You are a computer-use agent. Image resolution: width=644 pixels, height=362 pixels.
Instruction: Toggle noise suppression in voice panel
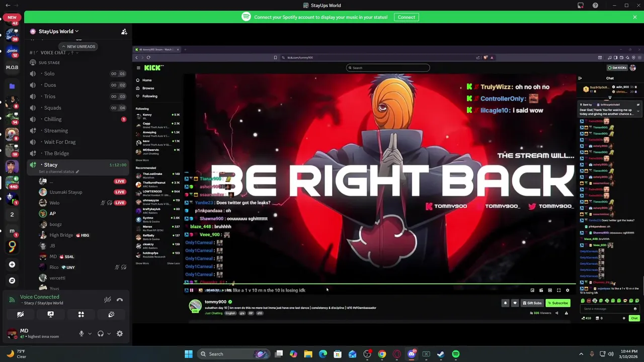pos(107,300)
